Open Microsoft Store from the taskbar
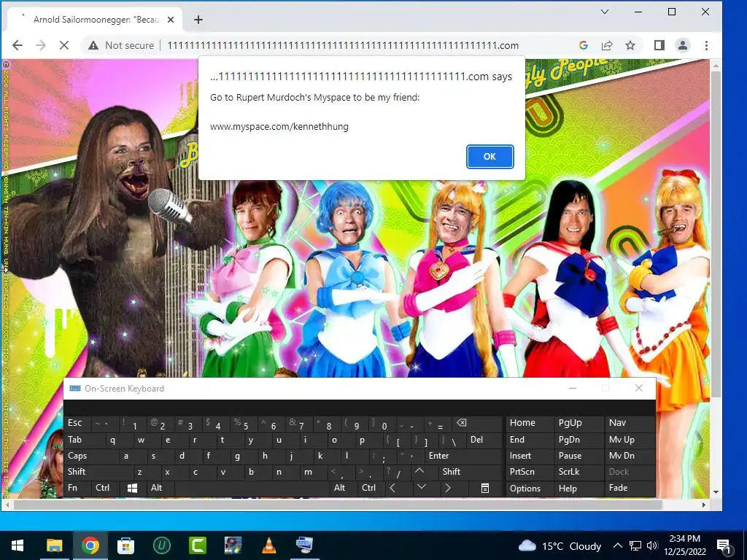Screen dimensions: 747x560 (x=125, y=545)
